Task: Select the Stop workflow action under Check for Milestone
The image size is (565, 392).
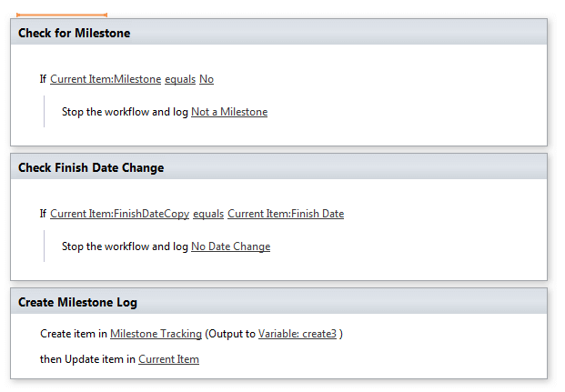Action: point(125,112)
